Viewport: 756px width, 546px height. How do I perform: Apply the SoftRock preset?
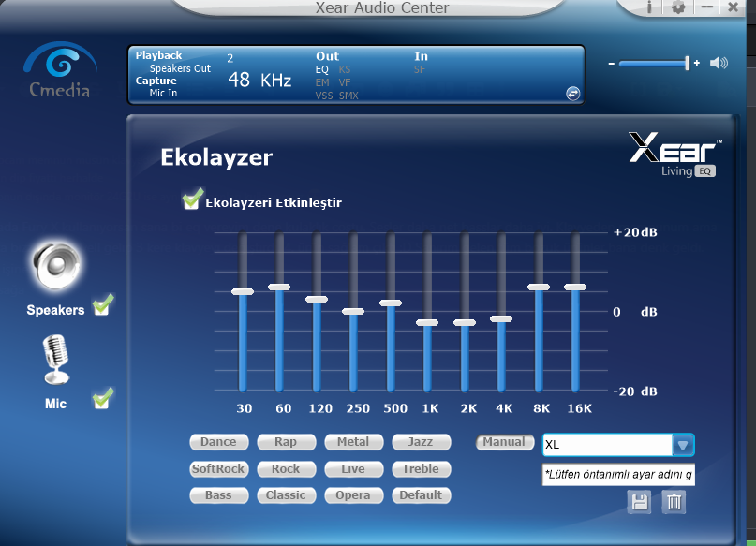click(219, 469)
